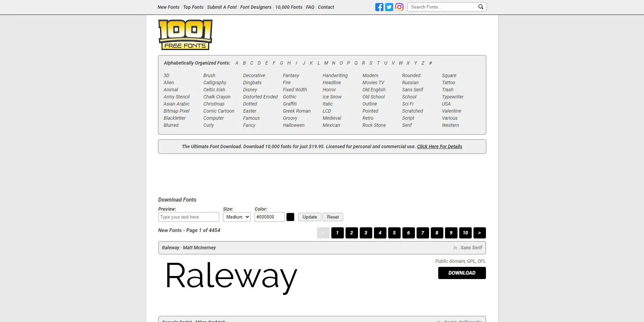Open the Medieval font category
The height and width of the screenshot is (322, 644).
(x=332, y=118)
